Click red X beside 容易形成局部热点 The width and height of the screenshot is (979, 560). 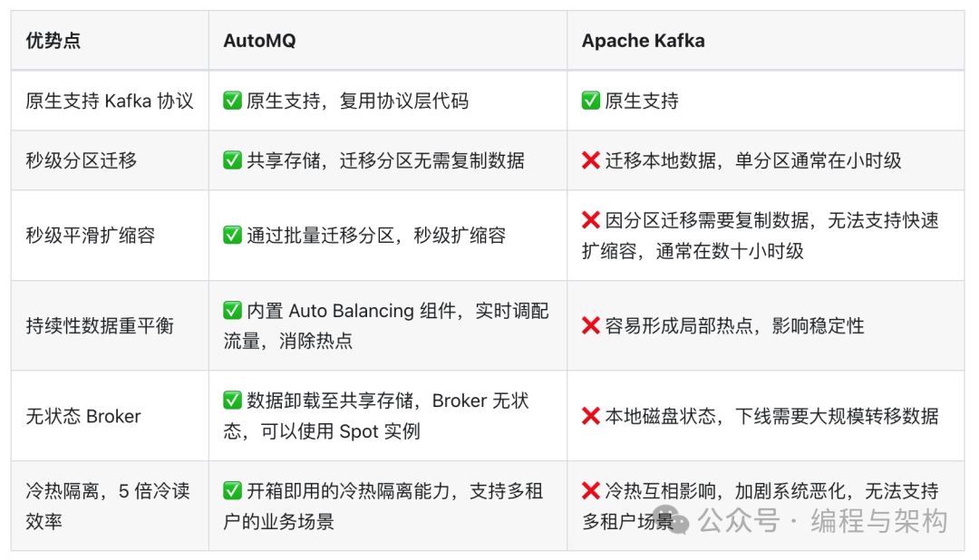tap(591, 325)
